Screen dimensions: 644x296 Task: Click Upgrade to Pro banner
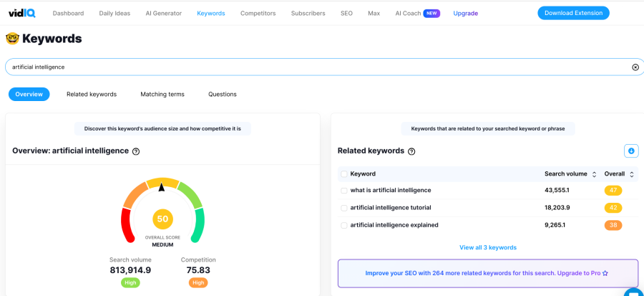click(x=487, y=273)
